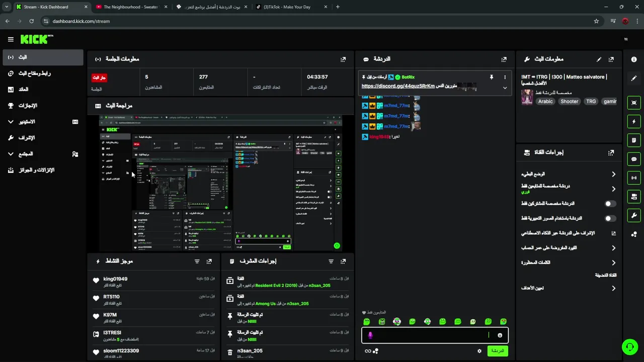The height and width of the screenshot is (362, 644).
Task: Pop out the الدردشة chat panel
Action: point(504,59)
